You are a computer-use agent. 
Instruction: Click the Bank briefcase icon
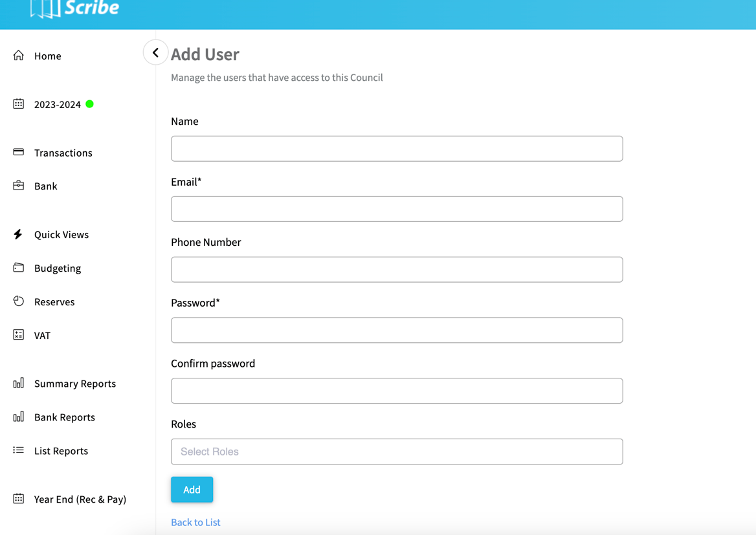[x=19, y=186]
